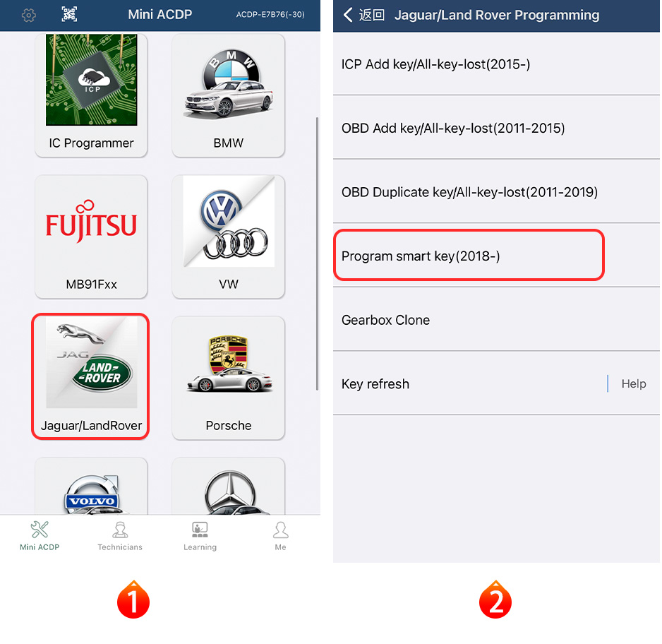Go back using the 返回 arrow
Viewport: 662px width, 644px height.
click(364, 16)
